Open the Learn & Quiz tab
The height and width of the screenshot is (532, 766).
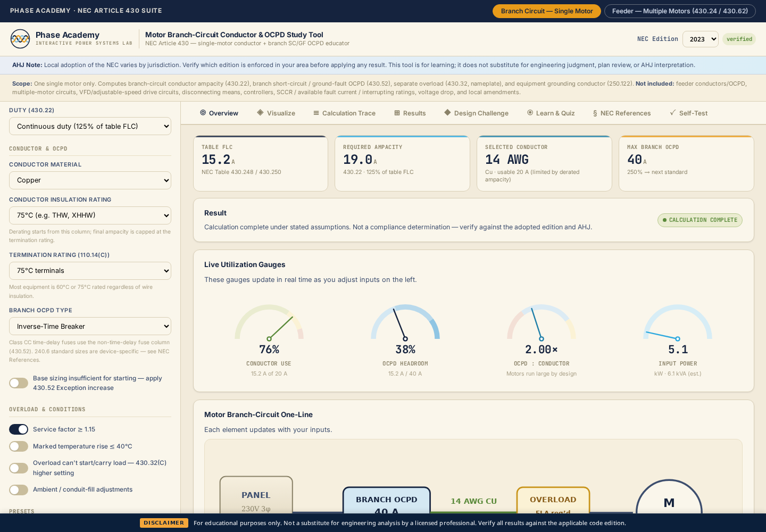point(551,113)
